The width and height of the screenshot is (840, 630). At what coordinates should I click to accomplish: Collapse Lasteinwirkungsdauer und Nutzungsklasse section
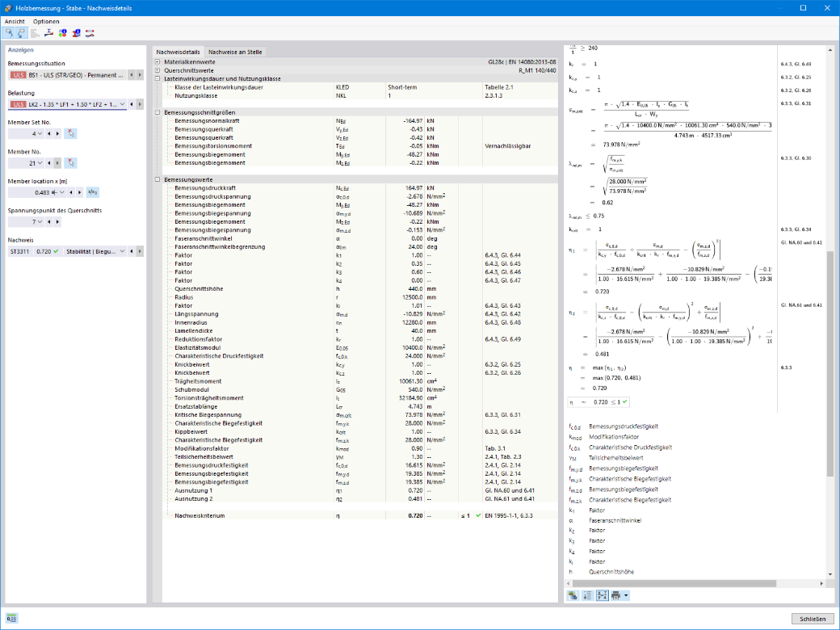tap(157, 79)
